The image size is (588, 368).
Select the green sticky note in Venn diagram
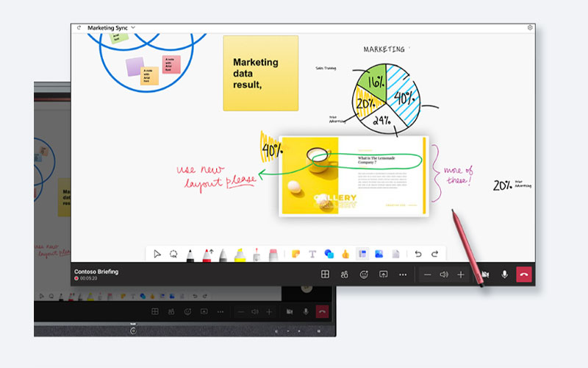pyautogui.click(x=118, y=38)
